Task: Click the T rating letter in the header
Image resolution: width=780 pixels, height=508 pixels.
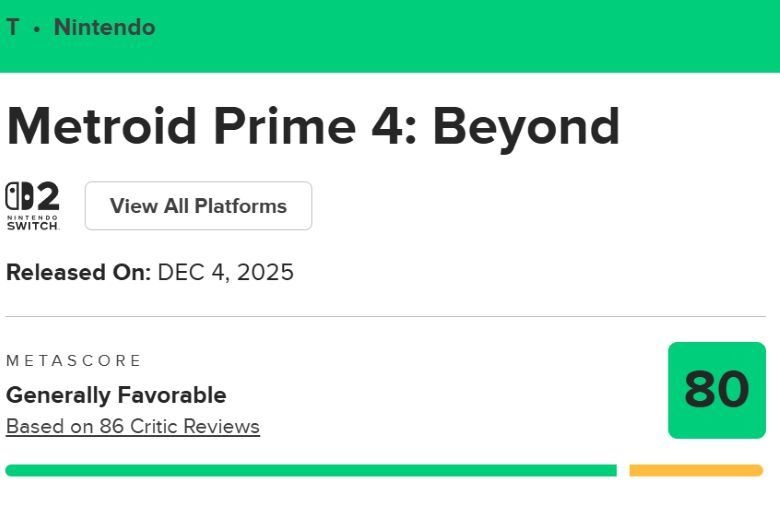Action: point(13,28)
